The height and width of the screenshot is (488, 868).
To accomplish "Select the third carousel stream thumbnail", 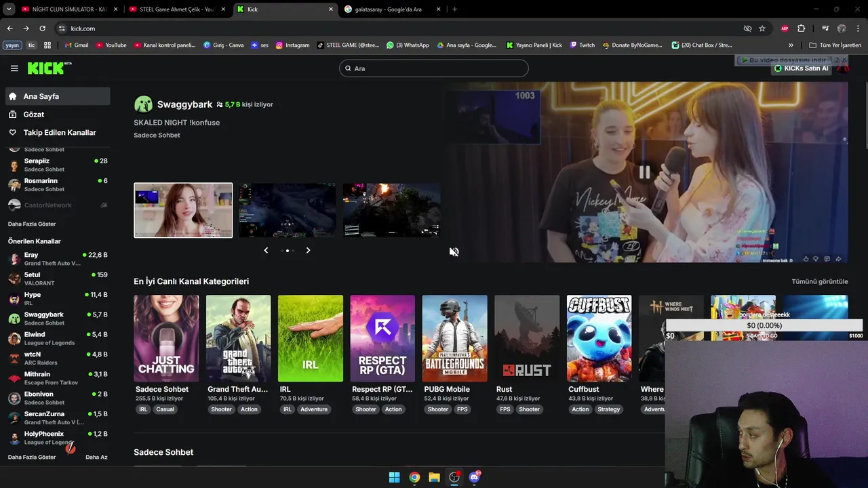I will 392,210.
